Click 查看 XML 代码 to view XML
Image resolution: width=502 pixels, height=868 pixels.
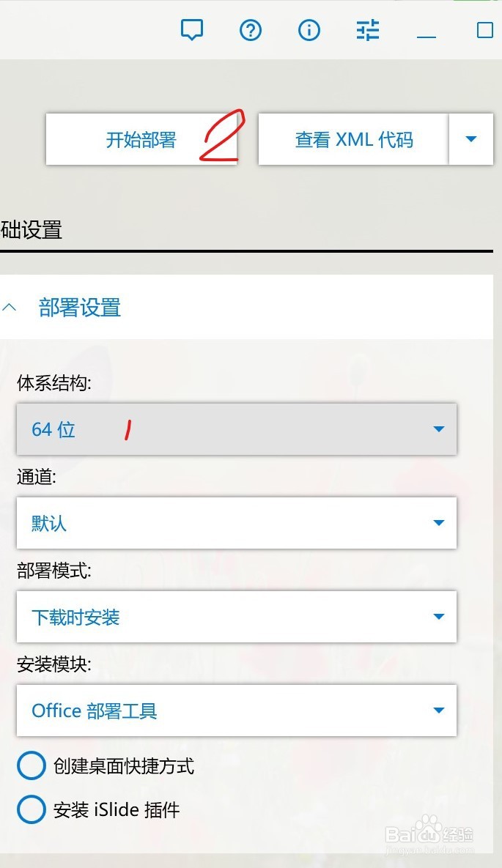pos(353,139)
